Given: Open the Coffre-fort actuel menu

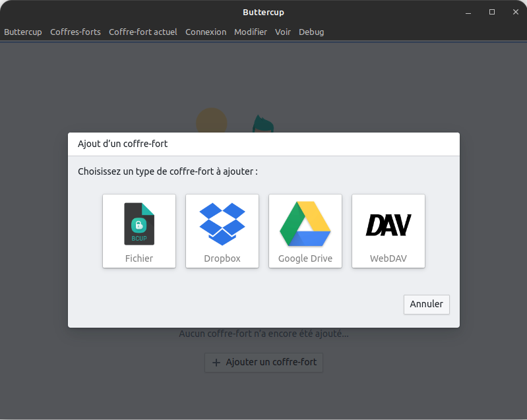Looking at the screenshot, I should [x=143, y=32].
